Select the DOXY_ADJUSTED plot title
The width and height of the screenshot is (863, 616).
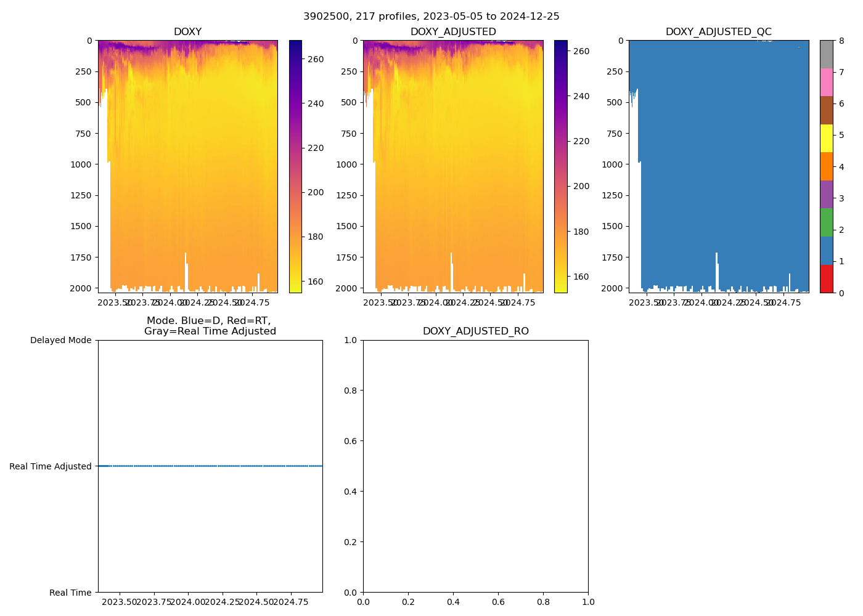click(453, 32)
